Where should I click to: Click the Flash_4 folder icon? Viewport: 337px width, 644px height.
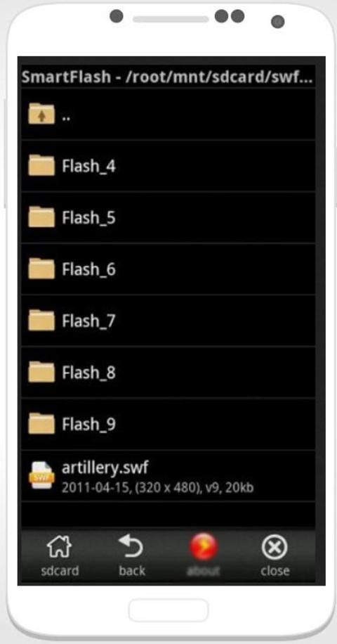click(x=41, y=165)
